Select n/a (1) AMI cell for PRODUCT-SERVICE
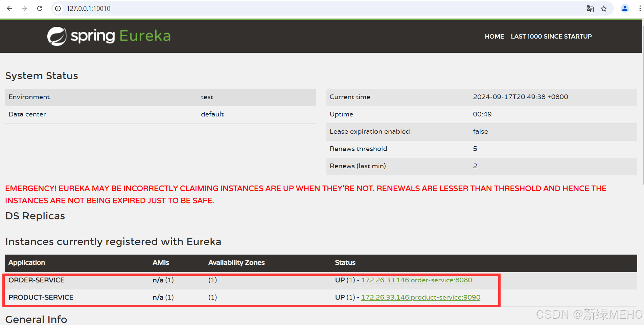The width and height of the screenshot is (644, 325). 163,297
